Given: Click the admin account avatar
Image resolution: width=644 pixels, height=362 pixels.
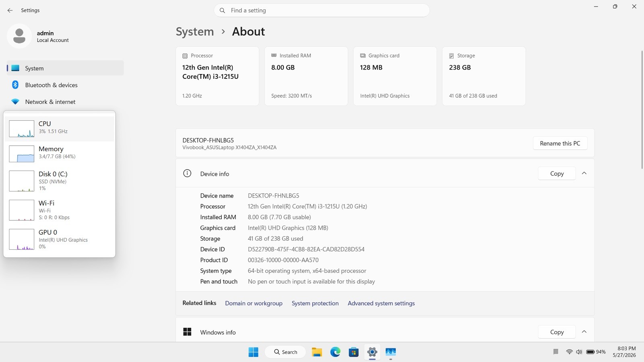Looking at the screenshot, I should pos(19,36).
